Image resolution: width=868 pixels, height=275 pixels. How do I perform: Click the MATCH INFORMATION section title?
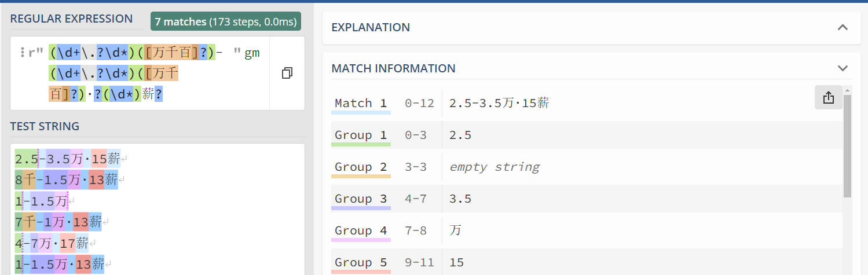coord(393,68)
